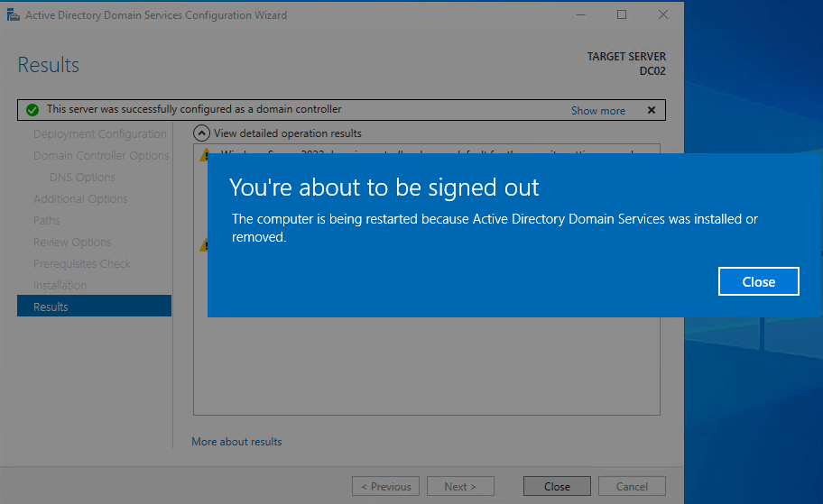The height and width of the screenshot is (504, 823).
Task: Open the More about results link
Action: 236,442
